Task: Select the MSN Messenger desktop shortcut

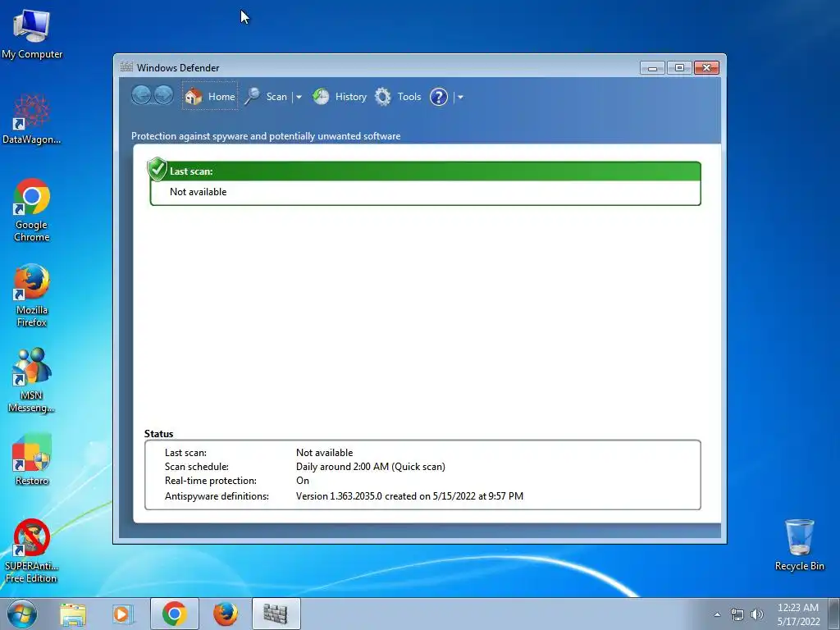Action: (32, 381)
